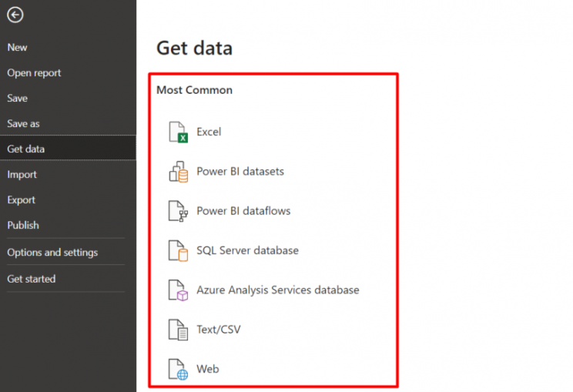
Task: Open Options and settings
Action: pos(52,253)
